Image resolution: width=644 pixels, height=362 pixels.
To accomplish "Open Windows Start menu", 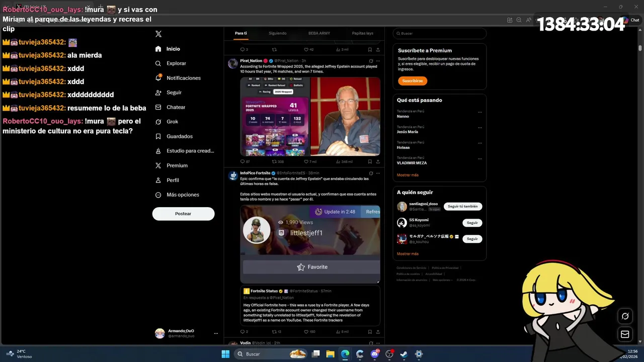I will tap(225, 354).
